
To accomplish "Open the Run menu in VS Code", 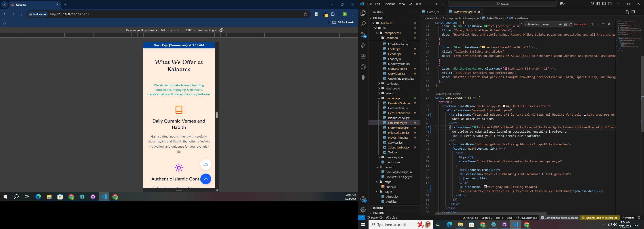I will [x=419, y=4].
